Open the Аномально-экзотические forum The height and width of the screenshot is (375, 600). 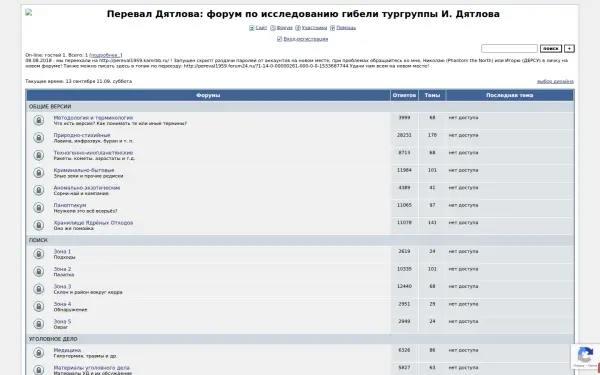pyautogui.click(x=87, y=188)
